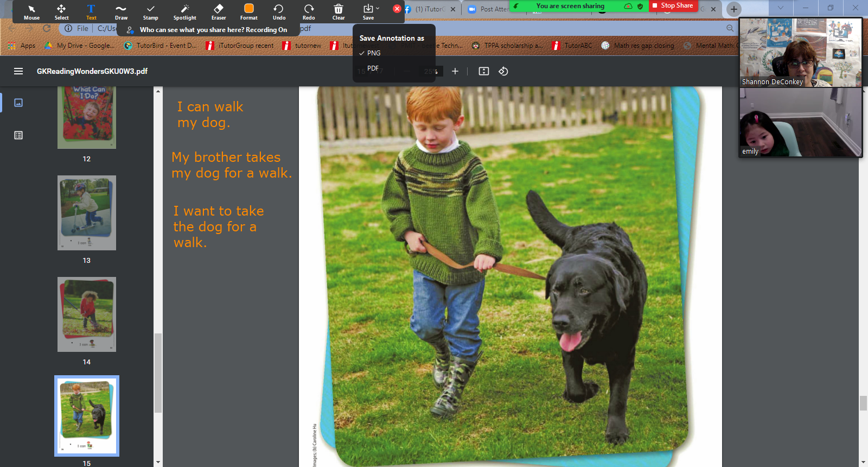
Task: Click 'You are screen sharing' indicator
Action: pyautogui.click(x=570, y=6)
